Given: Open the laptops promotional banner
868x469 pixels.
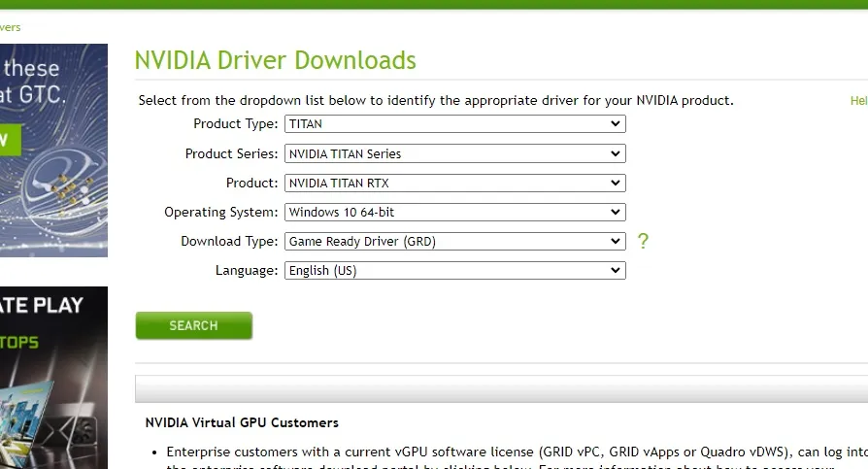Looking at the screenshot, I should click(x=53, y=378).
